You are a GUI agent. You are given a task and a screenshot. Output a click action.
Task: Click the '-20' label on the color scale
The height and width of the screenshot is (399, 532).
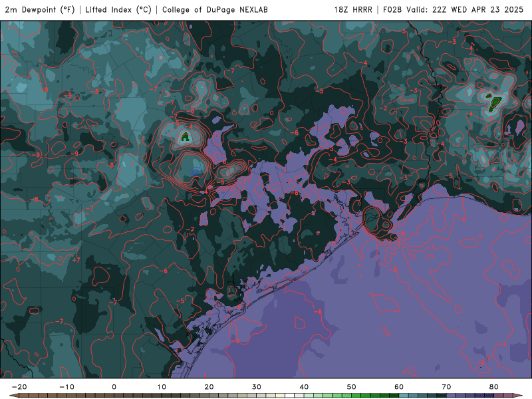19,387
